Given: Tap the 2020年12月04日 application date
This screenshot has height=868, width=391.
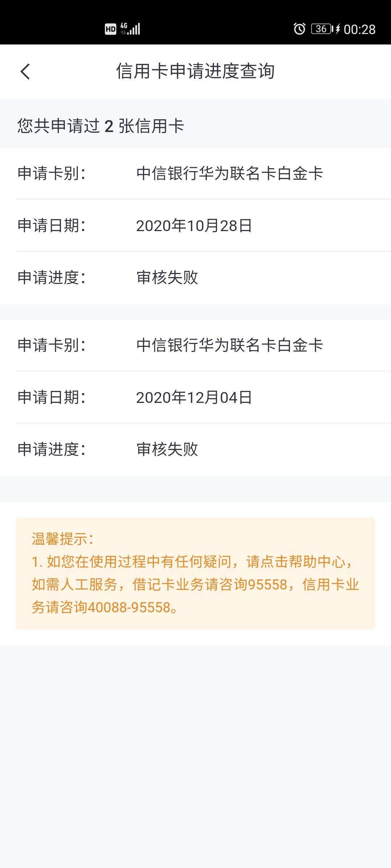Looking at the screenshot, I should (194, 397).
